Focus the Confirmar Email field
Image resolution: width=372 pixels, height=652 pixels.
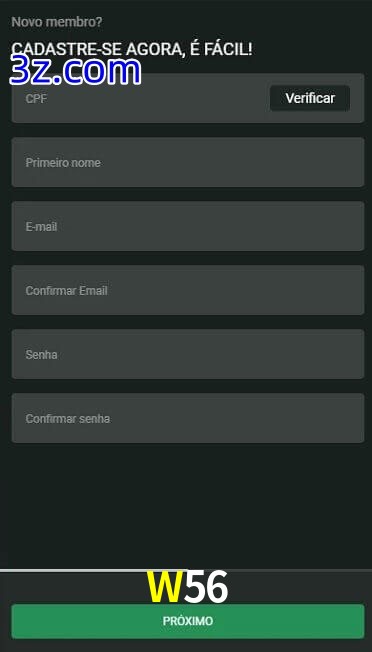click(x=188, y=290)
